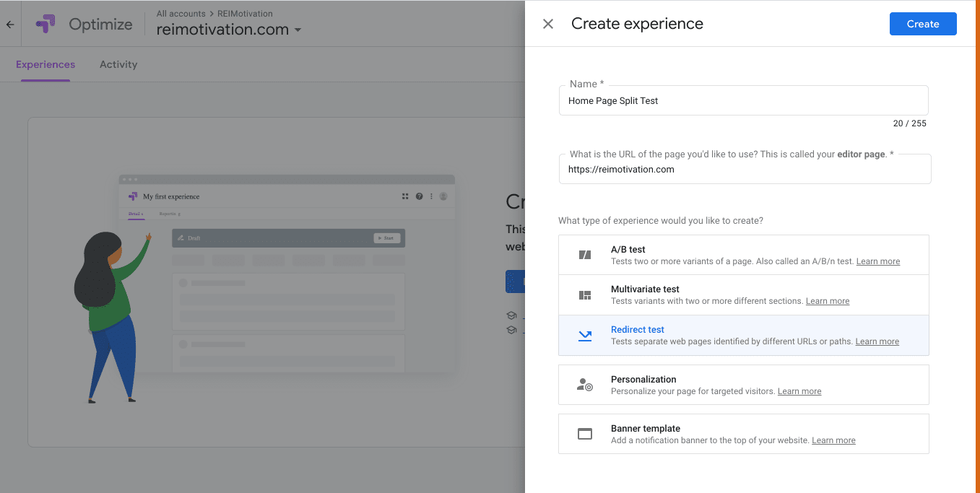Click the back arrow beside Optimize logo
This screenshot has height=493, width=980.
(10, 25)
